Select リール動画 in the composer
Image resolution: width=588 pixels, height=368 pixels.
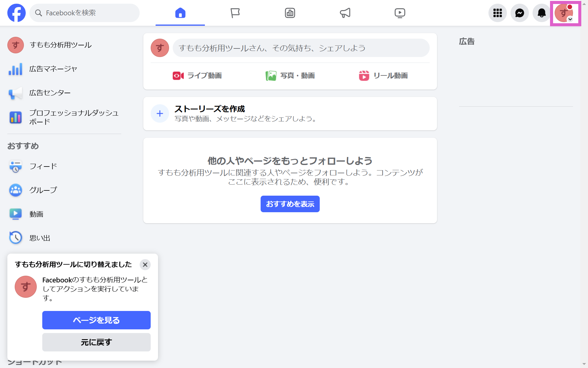tap(383, 75)
